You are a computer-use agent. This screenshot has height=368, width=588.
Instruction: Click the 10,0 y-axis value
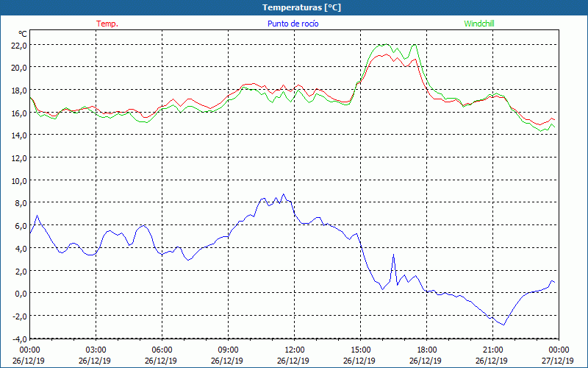coord(19,181)
